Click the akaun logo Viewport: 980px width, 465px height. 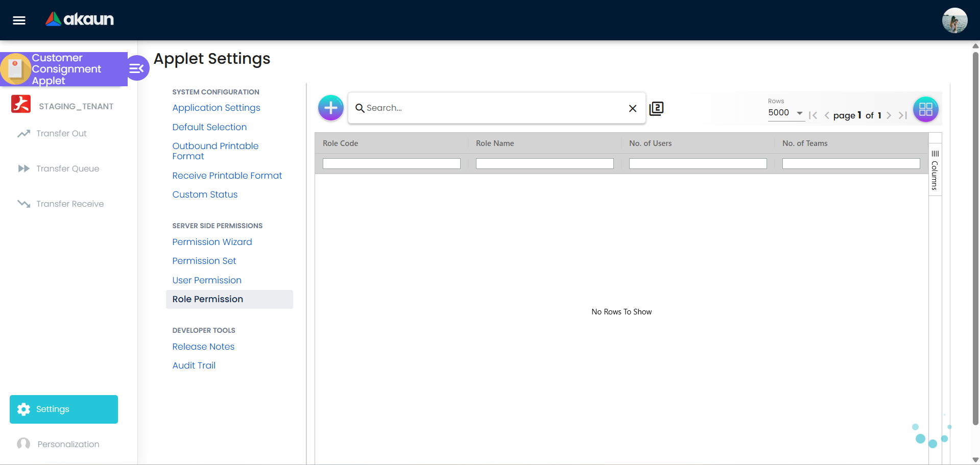[79, 19]
